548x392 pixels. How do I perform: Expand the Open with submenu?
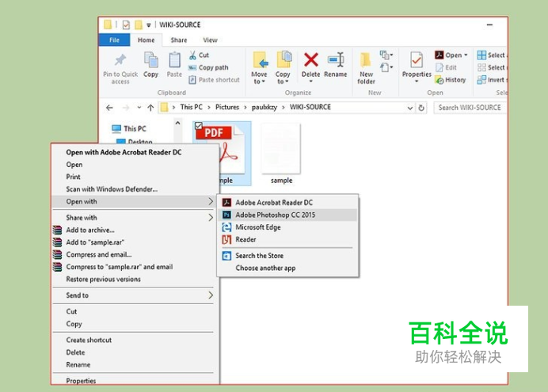(x=134, y=202)
